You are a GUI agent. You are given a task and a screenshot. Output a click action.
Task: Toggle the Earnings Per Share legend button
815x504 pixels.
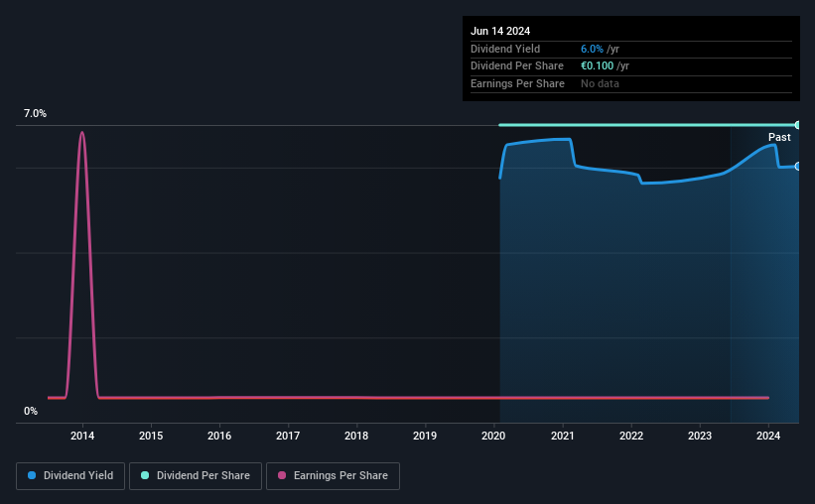coord(333,476)
